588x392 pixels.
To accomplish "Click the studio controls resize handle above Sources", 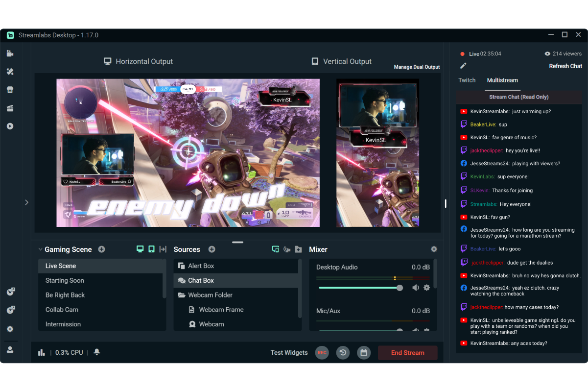I will pos(237,242).
